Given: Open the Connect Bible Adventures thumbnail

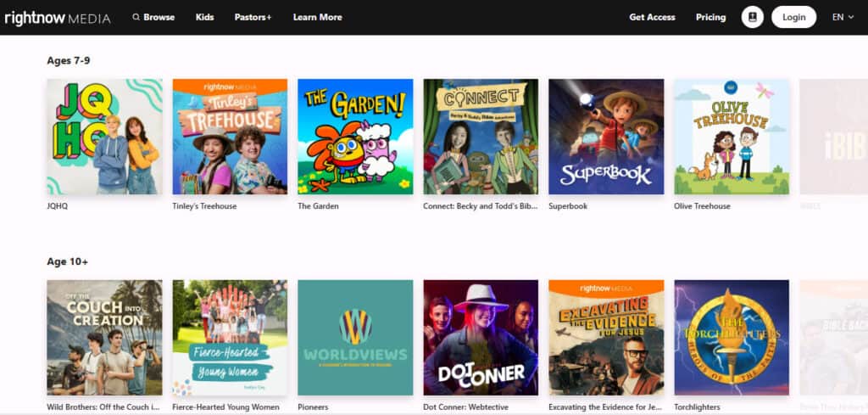Looking at the screenshot, I should tap(481, 137).
